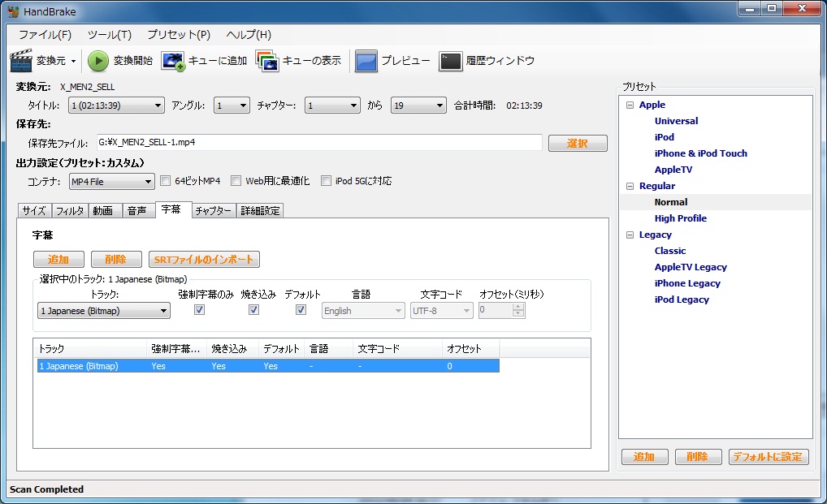Click the 保存先ファイル path input field
Image resolution: width=827 pixels, height=504 pixels.
319,142
